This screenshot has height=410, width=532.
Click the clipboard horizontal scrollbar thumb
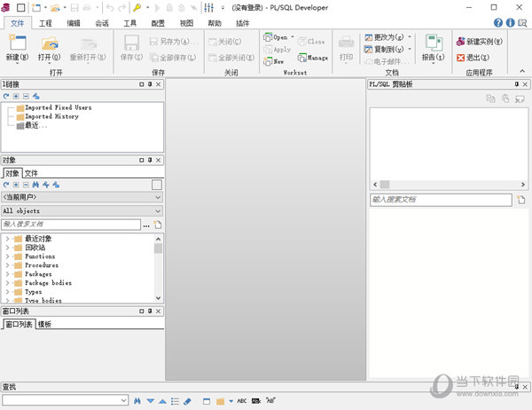point(385,185)
